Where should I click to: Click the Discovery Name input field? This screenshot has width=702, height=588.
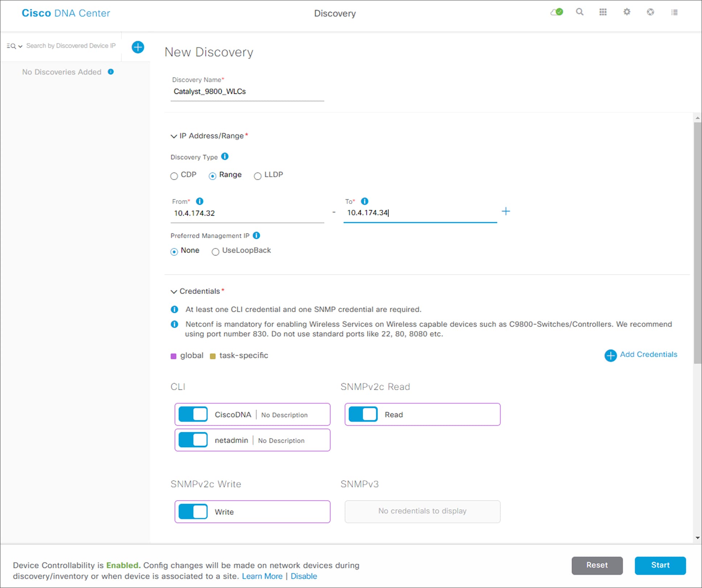point(247,92)
